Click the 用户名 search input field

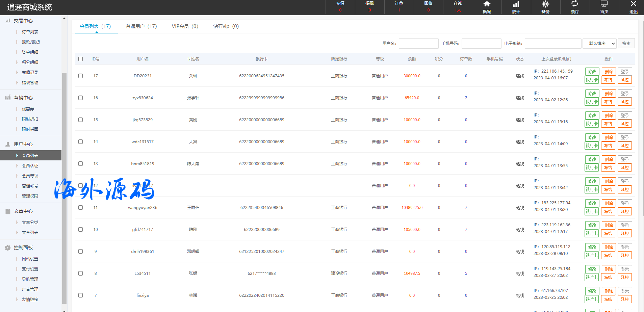click(418, 44)
